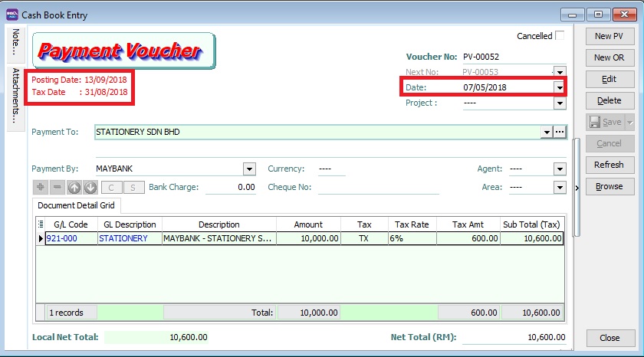Screen dimensions: 644x357
Task: Open the Next No dropdown
Action: 560,72
